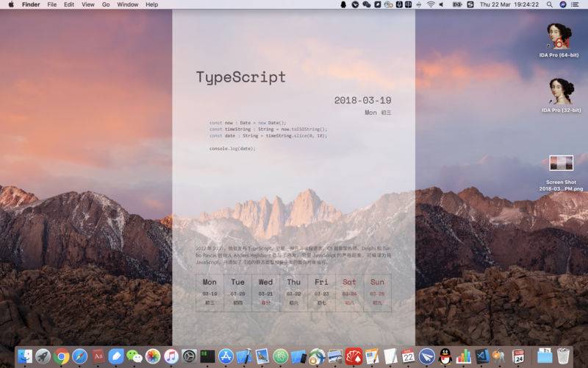Open the Help menu
Screen dimensions: 588x368
151,4
